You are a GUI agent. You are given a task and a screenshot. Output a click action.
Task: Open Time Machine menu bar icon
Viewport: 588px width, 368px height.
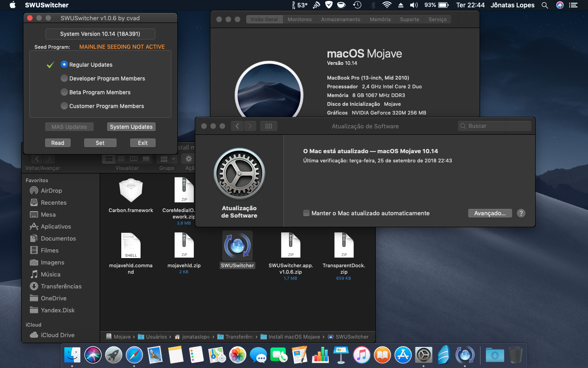click(357, 5)
